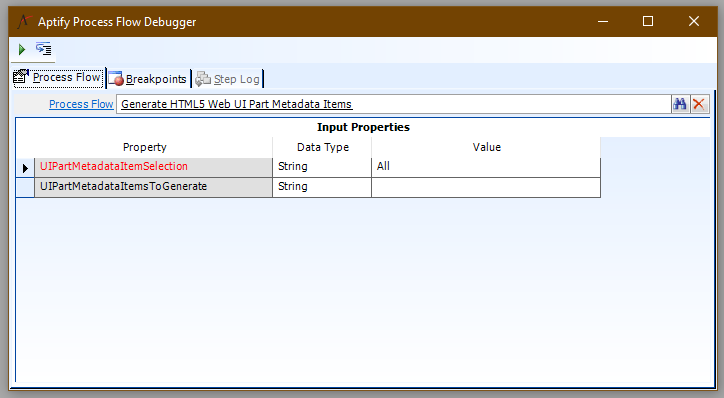
Task: Click the Step Log tab icon
Action: [203, 79]
